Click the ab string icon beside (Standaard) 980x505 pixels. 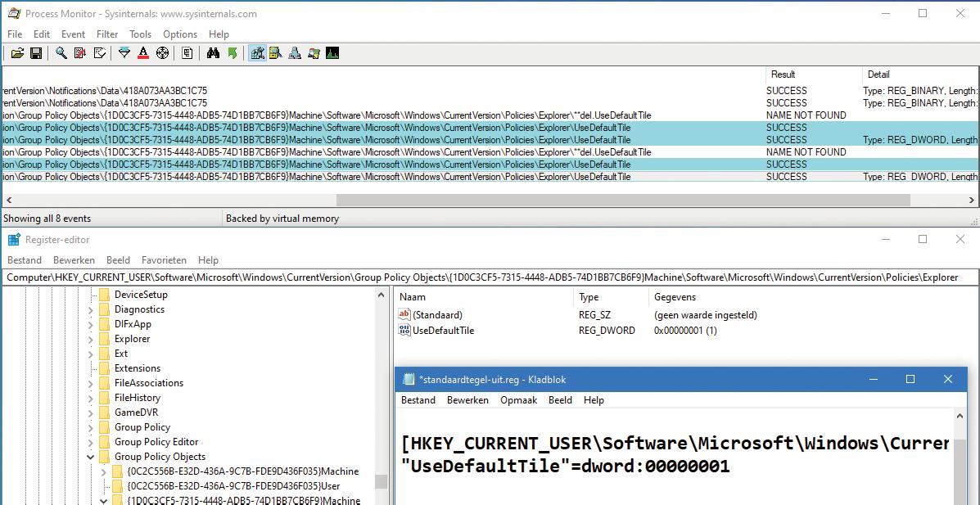(404, 315)
